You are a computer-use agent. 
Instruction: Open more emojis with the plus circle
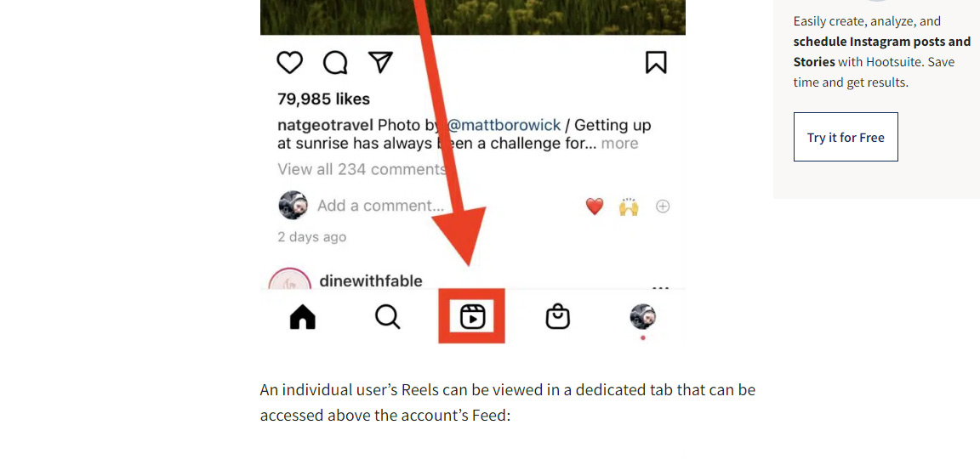663,206
